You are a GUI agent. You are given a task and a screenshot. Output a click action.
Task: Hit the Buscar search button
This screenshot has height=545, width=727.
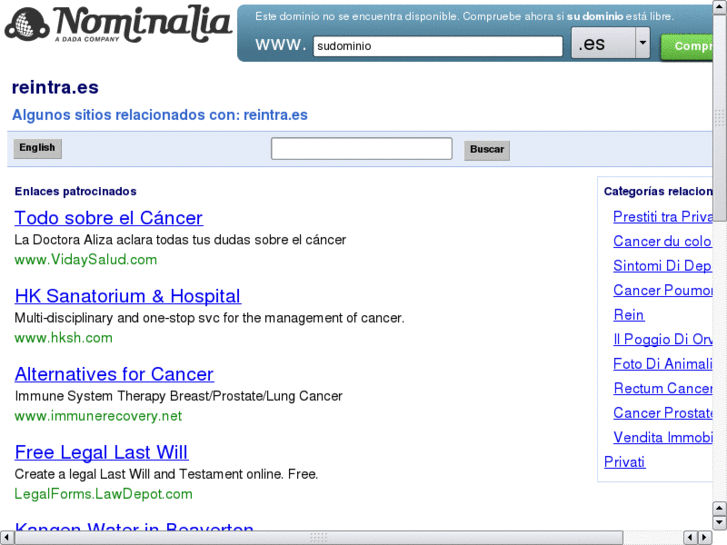[487, 150]
